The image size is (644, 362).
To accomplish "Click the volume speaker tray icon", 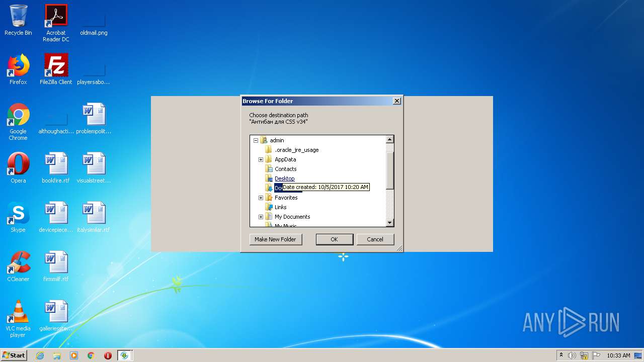I will coord(572,355).
